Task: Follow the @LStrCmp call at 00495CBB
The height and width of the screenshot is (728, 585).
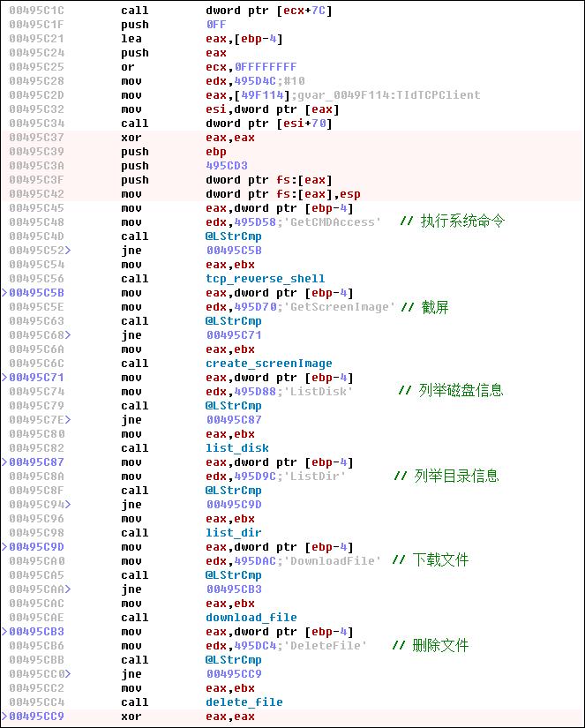Action: pos(234,660)
